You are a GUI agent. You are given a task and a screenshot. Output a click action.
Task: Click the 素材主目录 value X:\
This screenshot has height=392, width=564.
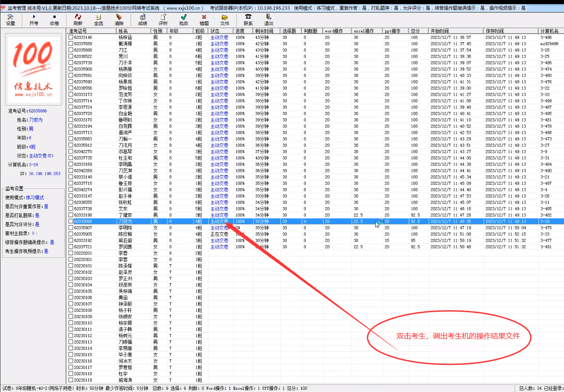34,233
